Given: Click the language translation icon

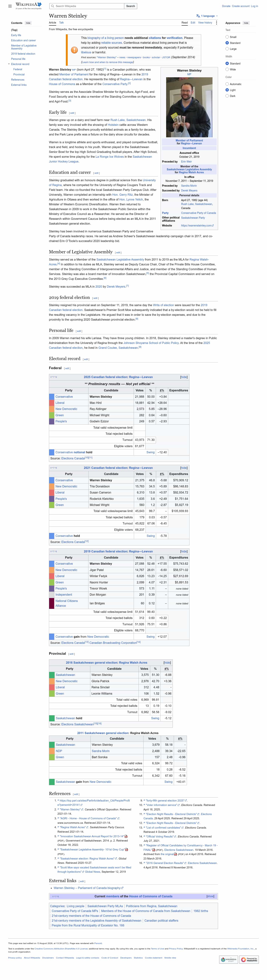Looking at the screenshot, I should (x=198, y=16).
